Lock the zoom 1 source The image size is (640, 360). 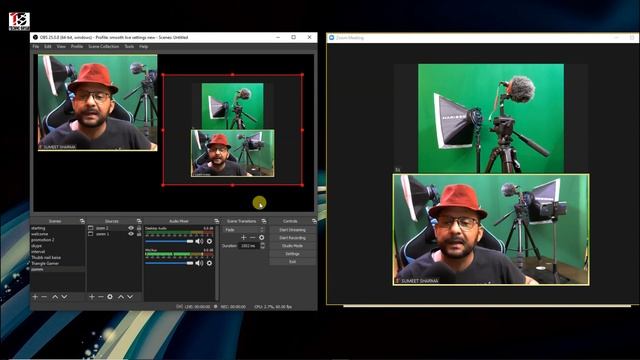coord(139,234)
